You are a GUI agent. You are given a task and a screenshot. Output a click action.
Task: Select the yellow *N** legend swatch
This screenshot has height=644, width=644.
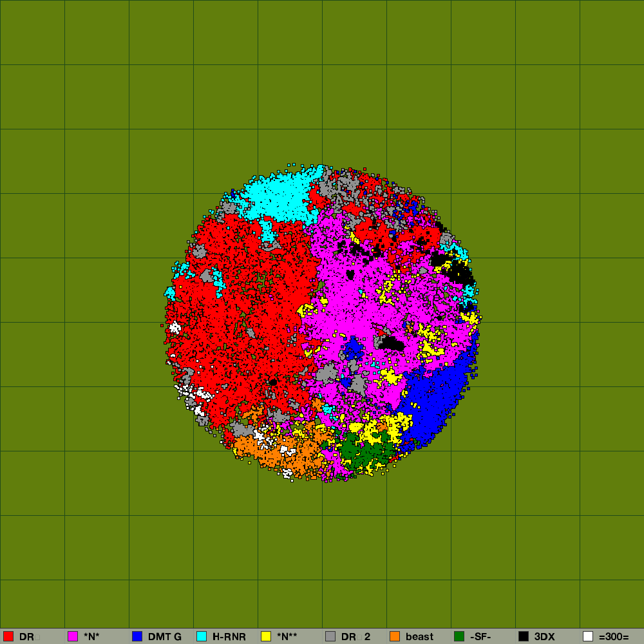tap(266, 636)
